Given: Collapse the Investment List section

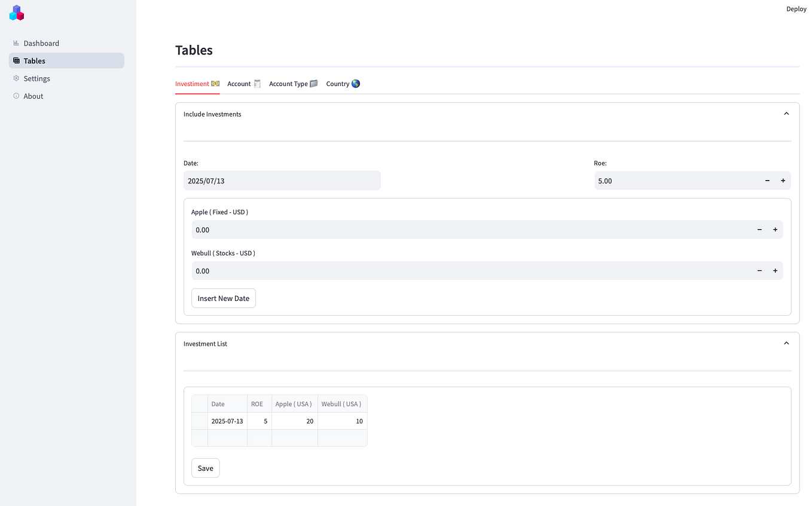Looking at the screenshot, I should 786,343.
